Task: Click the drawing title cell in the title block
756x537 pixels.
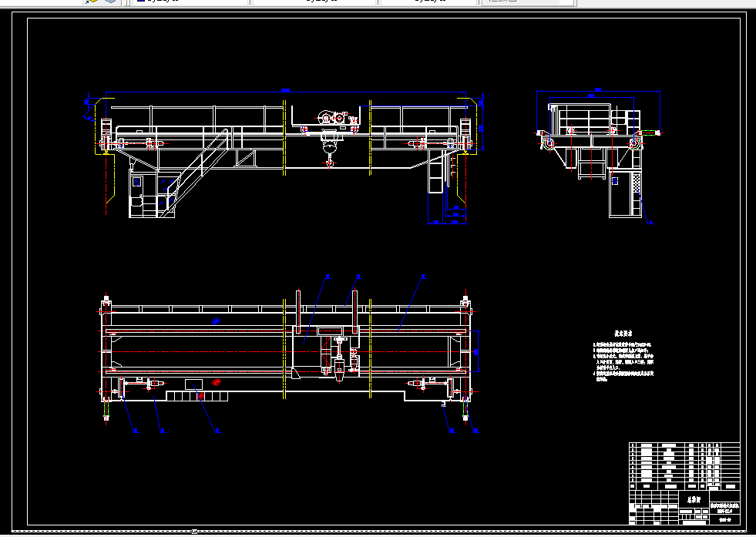Action: (x=694, y=500)
